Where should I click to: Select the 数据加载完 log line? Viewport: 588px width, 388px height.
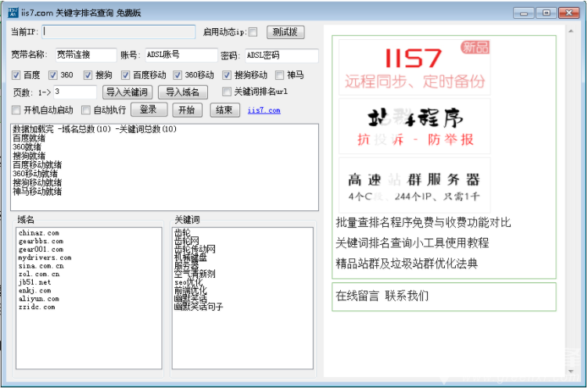[95, 129]
